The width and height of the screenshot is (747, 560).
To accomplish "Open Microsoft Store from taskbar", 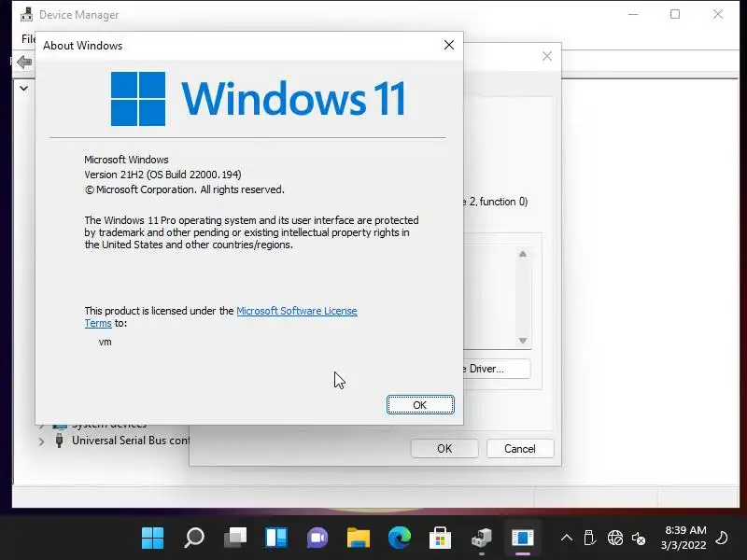I will (440, 539).
